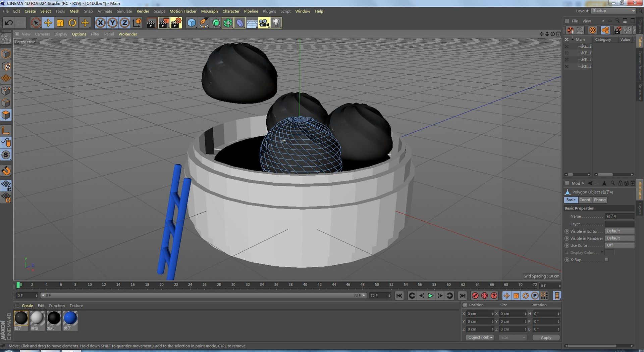Toggle Autokeying button
The image size is (644, 352).
484,296
